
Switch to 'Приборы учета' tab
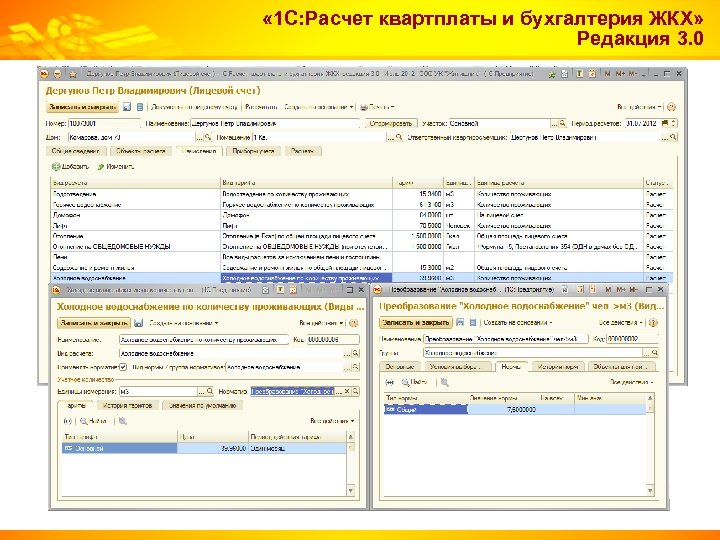[x=253, y=151]
